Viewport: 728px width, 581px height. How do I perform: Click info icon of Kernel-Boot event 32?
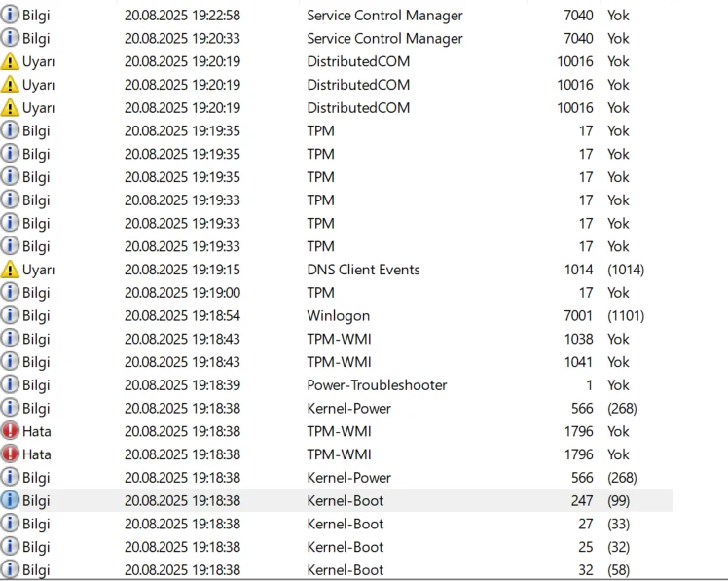point(10,570)
